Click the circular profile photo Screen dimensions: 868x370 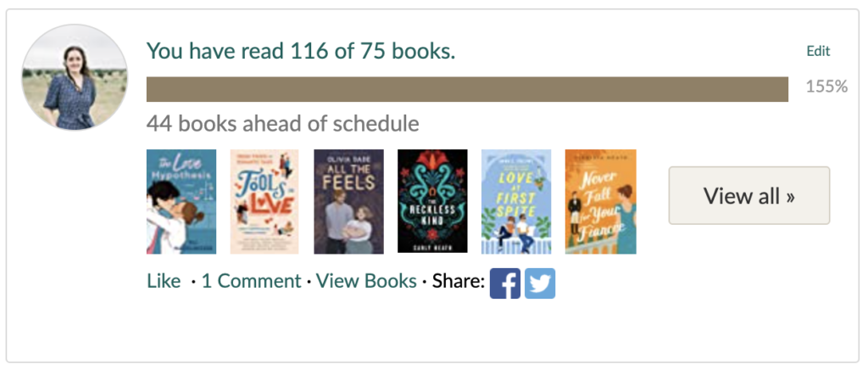pos(75,77)
